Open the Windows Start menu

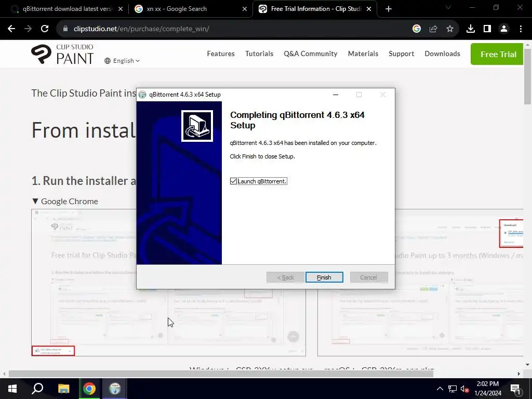[x=12, y=389]
